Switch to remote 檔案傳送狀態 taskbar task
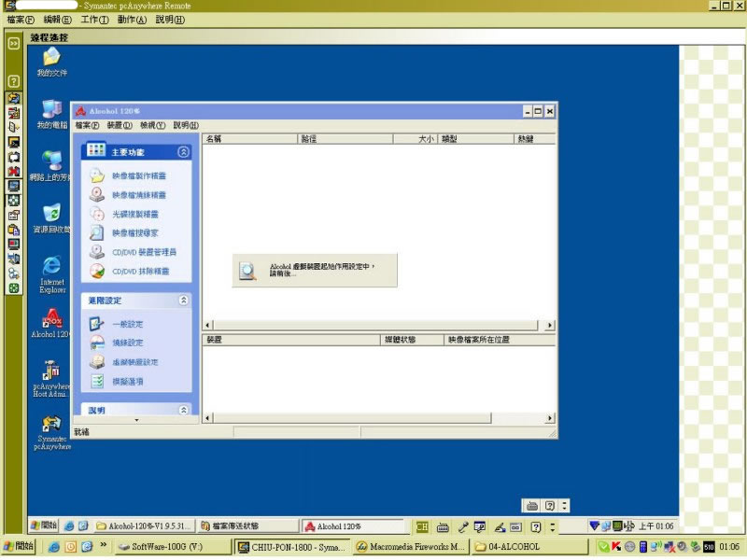This screenshot has height=560, width=747. point(247,526)
